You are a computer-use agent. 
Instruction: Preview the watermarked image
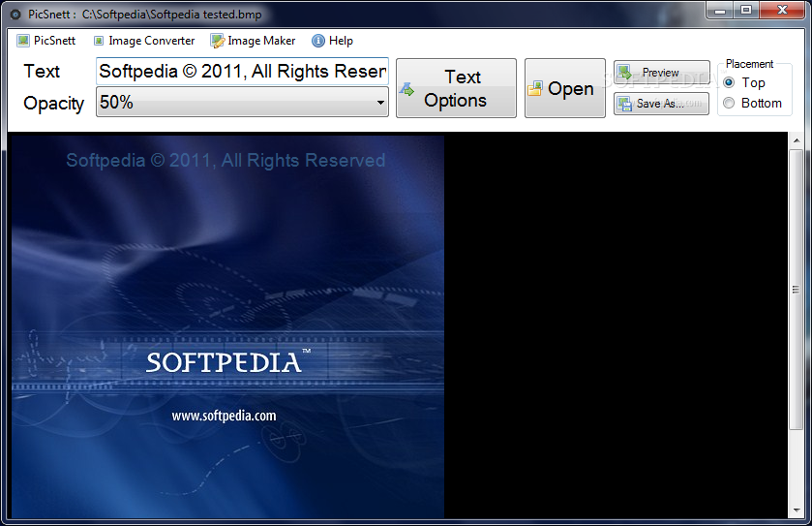click(662, 72)
